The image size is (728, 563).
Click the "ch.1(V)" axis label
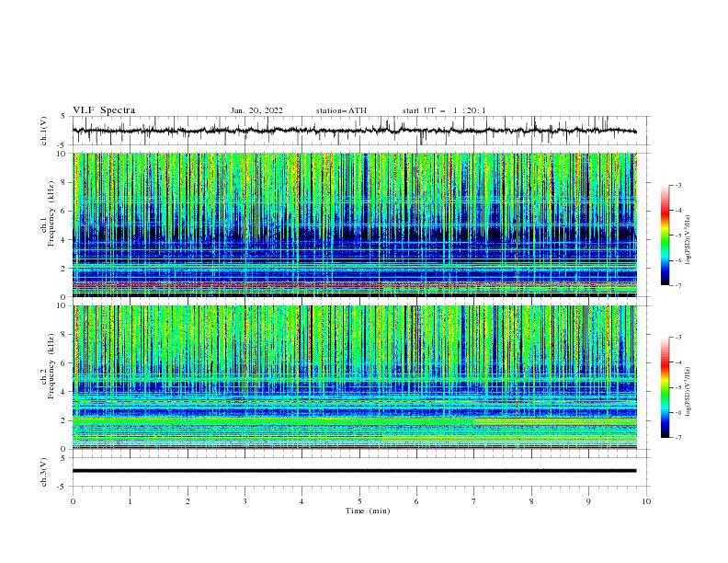[44, 131]
